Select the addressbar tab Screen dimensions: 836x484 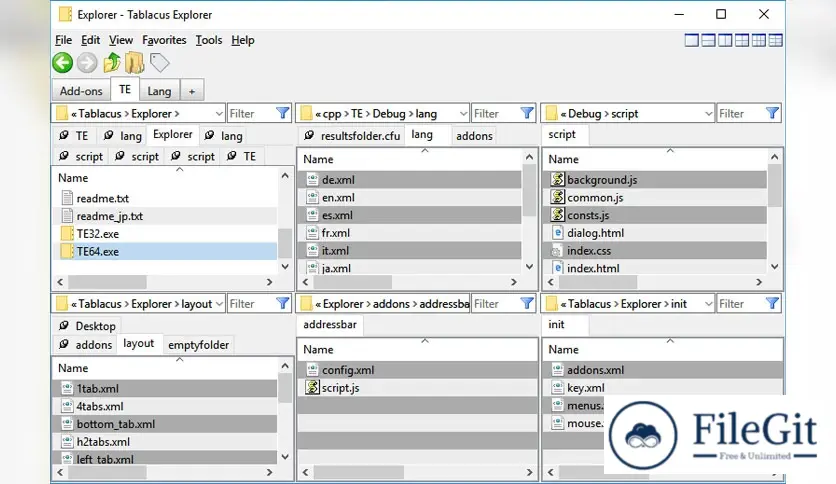point(330,324)
